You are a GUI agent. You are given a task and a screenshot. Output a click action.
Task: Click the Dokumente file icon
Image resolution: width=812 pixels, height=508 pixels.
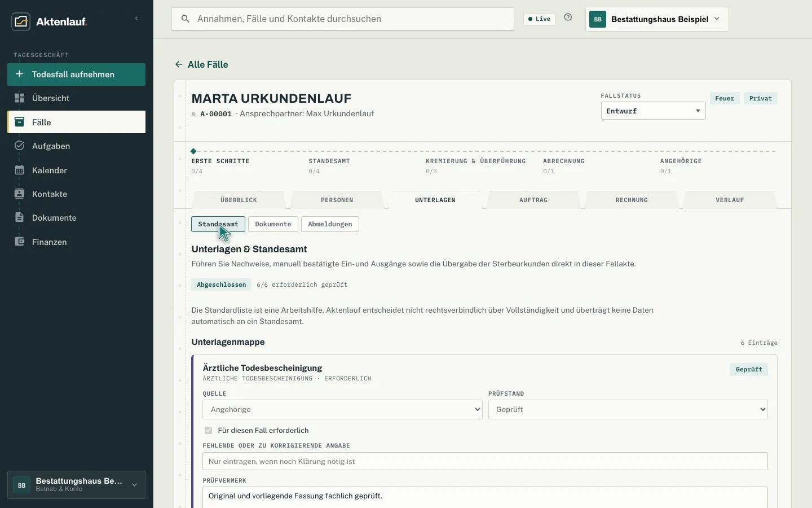[19, 217]
